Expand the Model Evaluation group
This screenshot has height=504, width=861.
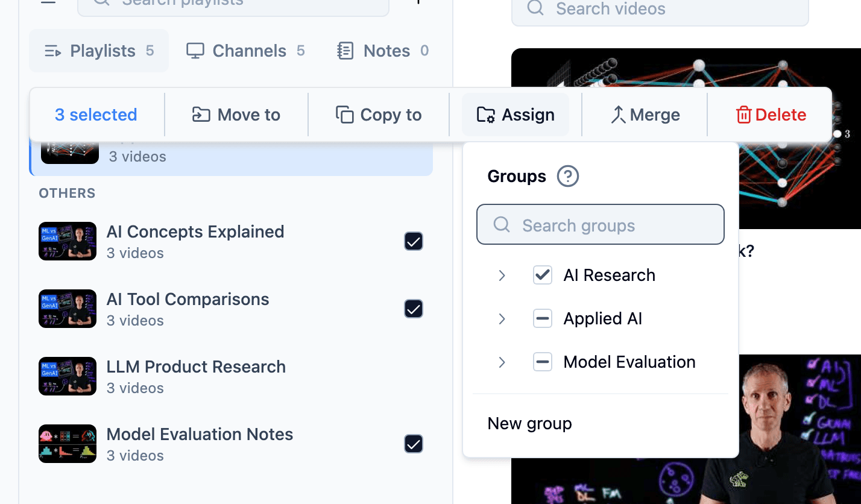(x=502, y=362)
